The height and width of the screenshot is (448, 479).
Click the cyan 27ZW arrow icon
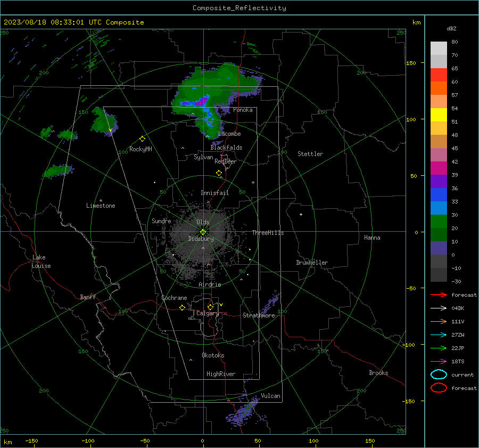[x=439, y=335]
